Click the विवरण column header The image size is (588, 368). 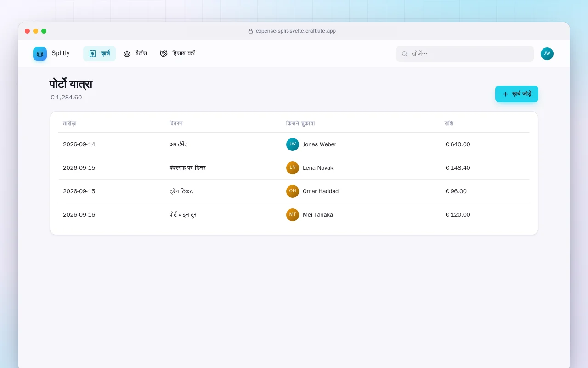(176, 123)
